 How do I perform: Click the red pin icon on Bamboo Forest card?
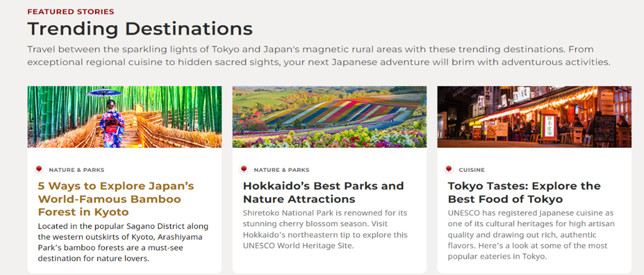[x=39, y=169]
